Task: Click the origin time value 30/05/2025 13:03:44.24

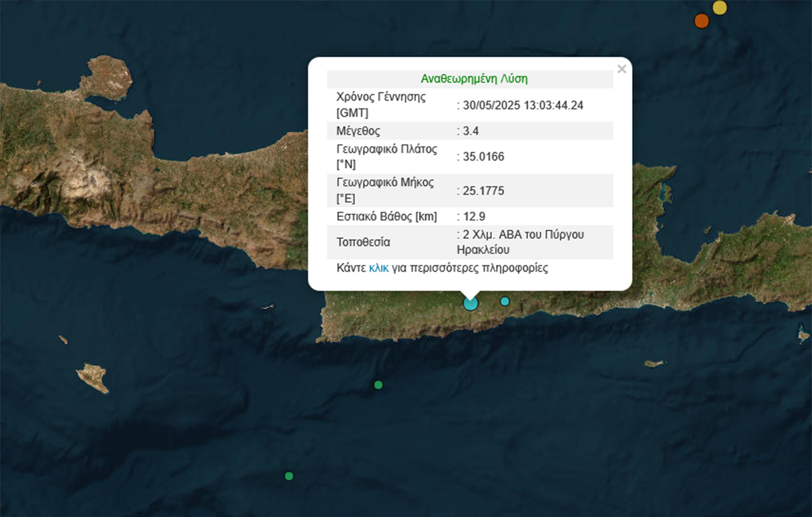Action: pyautogui.click(x=523, y=105)
